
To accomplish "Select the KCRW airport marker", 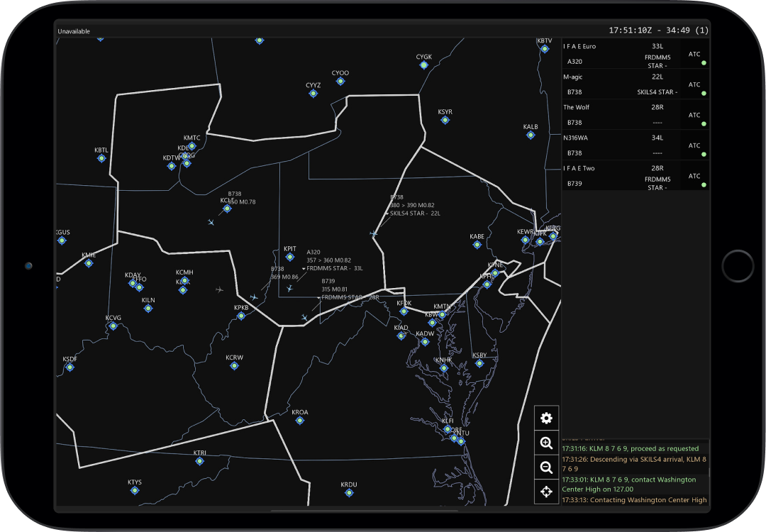I will pos(234,366).
